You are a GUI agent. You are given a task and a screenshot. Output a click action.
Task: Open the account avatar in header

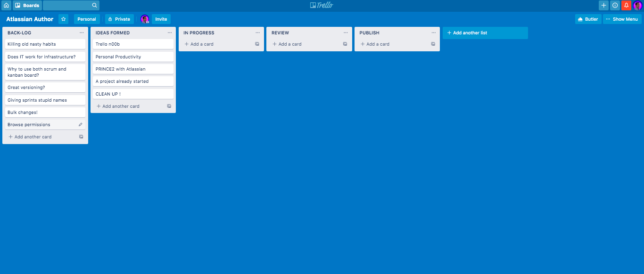pyautogui.click(x=637, y=5)
